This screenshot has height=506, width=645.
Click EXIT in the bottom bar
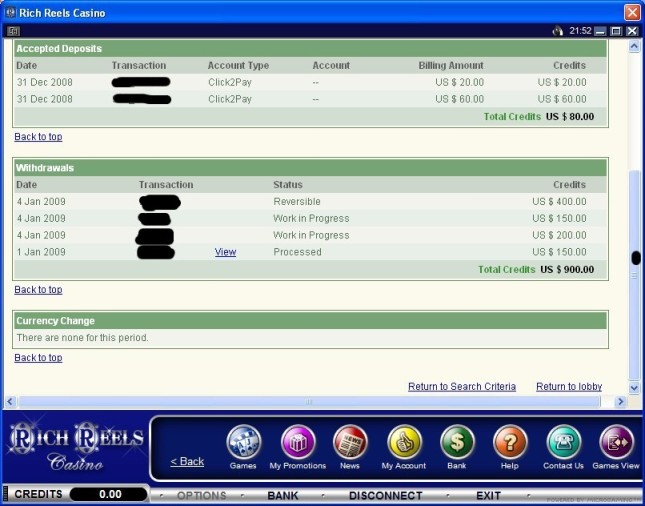click(488, 495)
